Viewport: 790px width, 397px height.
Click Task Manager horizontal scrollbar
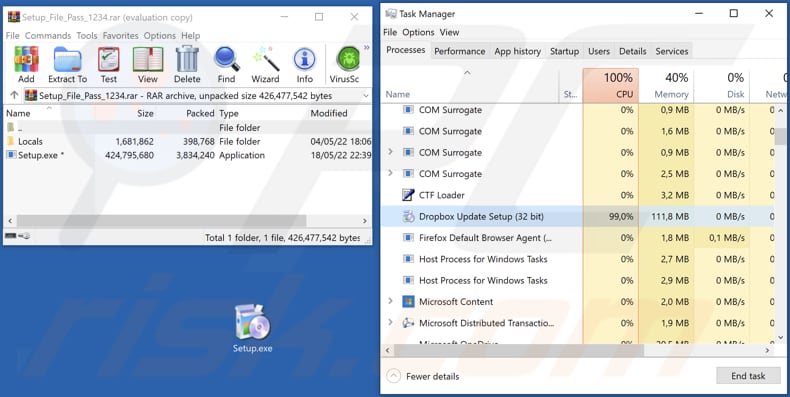point(519,350)
